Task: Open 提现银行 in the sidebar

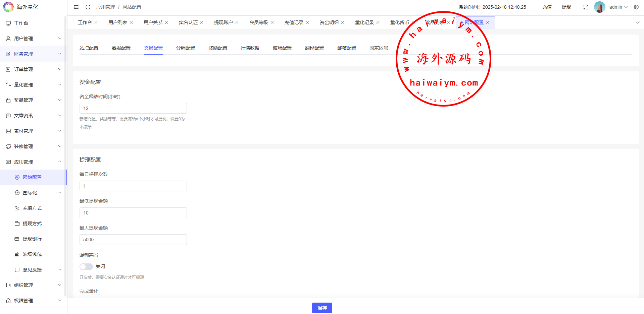Action: point(32,239)
